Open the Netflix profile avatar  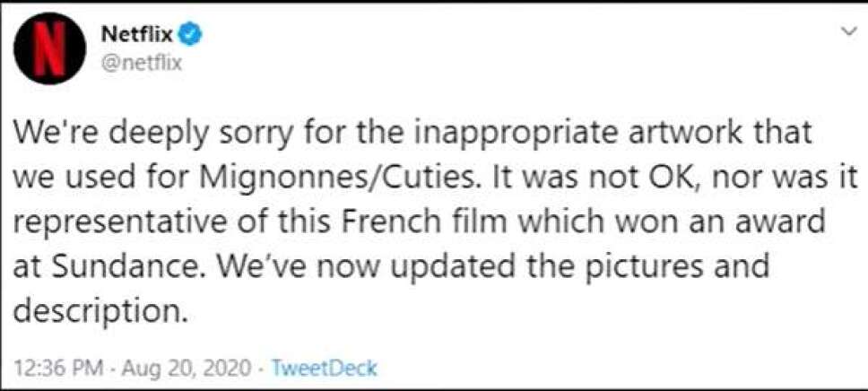50,48
